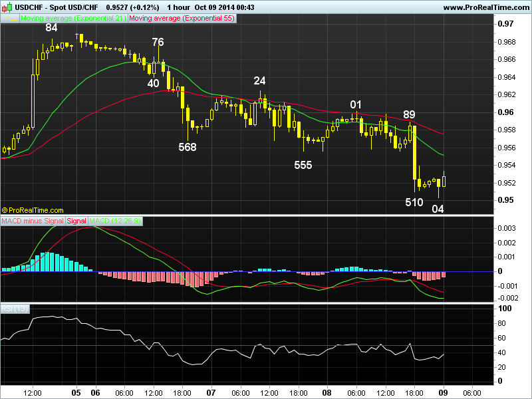Click the '89' peak annotation
Viewport: 532px width, 399px height.
(409, 114)
